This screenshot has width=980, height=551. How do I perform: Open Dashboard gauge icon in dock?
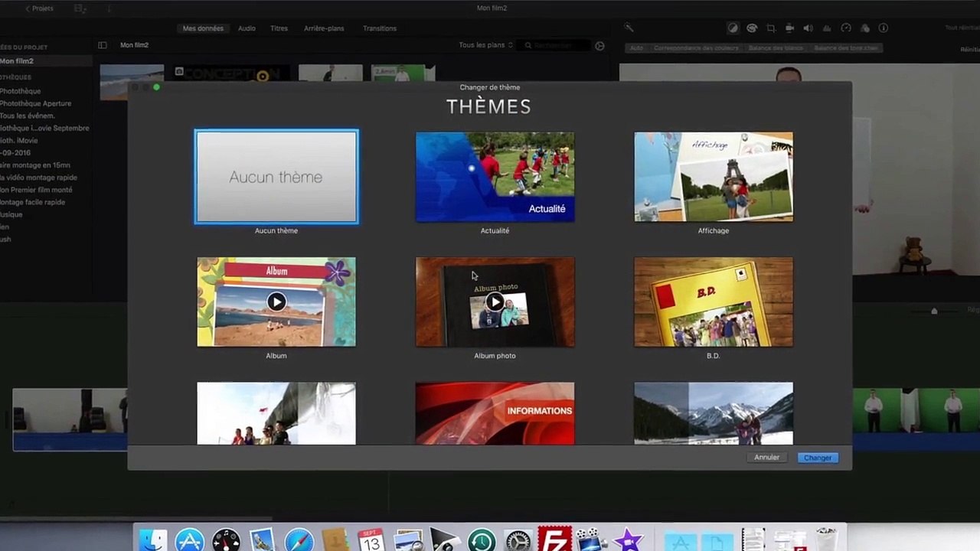coord(226,540)
